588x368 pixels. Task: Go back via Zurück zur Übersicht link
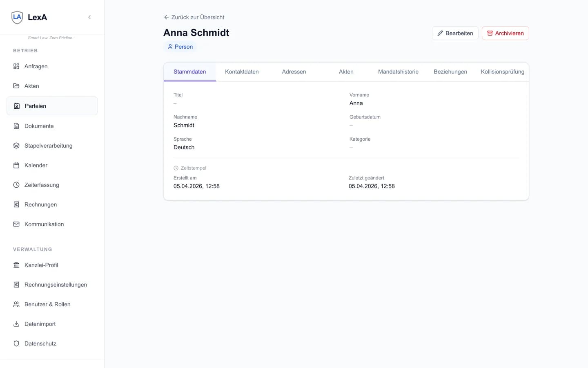(x=194, y=17)
